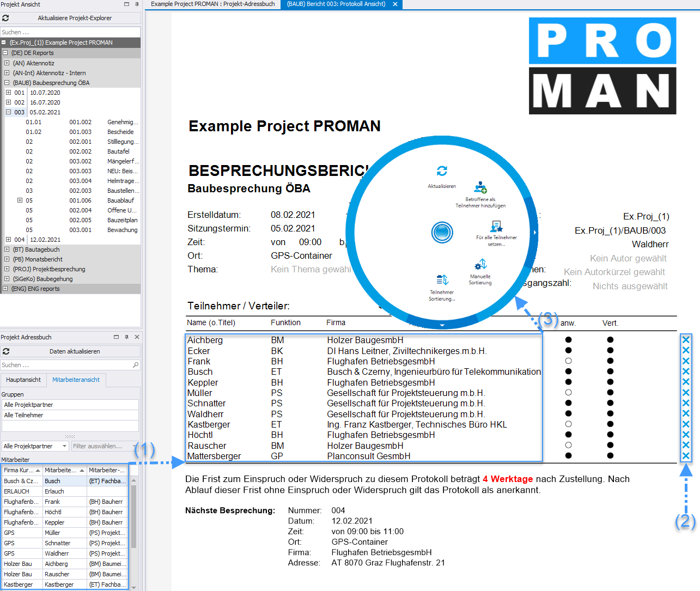Select Mitarbeiteransicht tab
The image size is (700, 591).
tap(76, 380)
